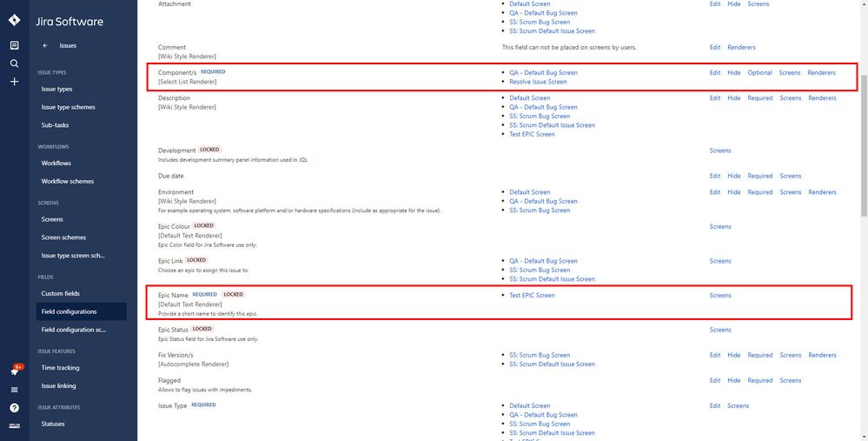Open Screens link for Epic Status
The height and width of the screenshot is (441, 868).
[x=720, y=330]
